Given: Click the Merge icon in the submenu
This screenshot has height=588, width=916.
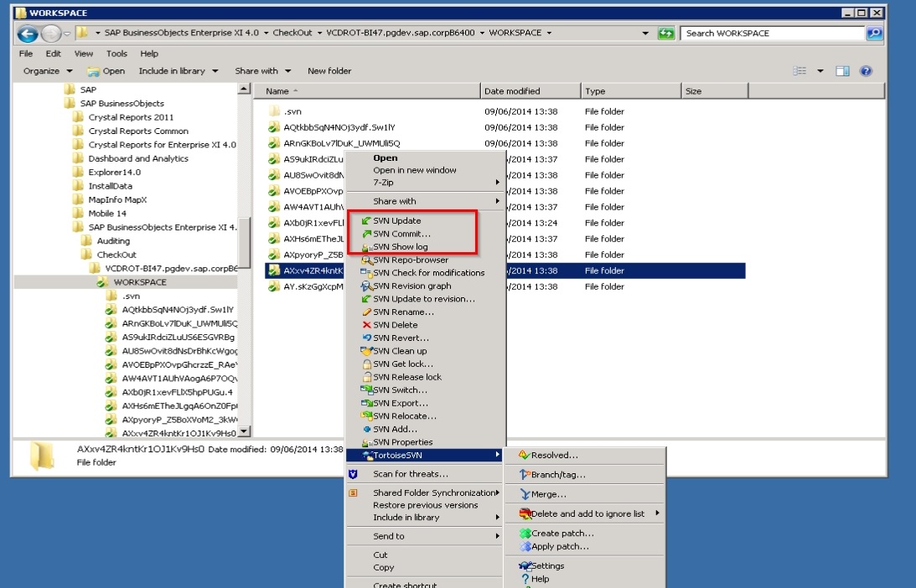Looking at the screenshot, I should pos(525,494).
